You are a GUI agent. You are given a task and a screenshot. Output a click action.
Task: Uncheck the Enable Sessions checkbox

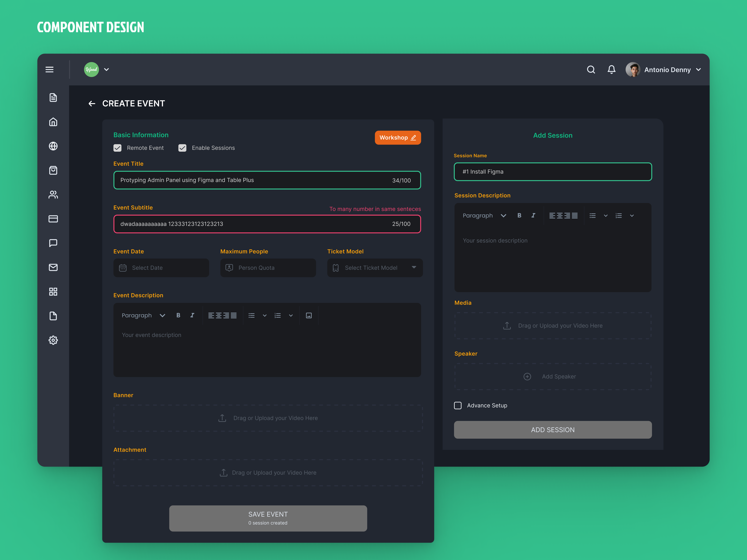click(182, 148)
